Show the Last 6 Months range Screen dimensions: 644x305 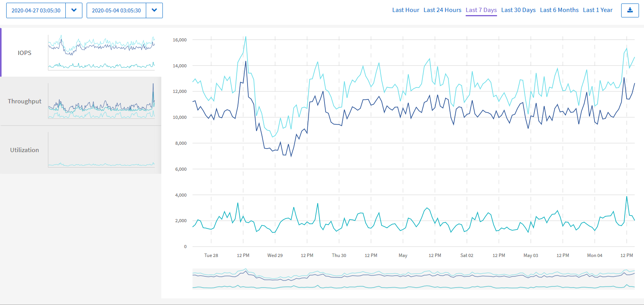coord(559,10)
